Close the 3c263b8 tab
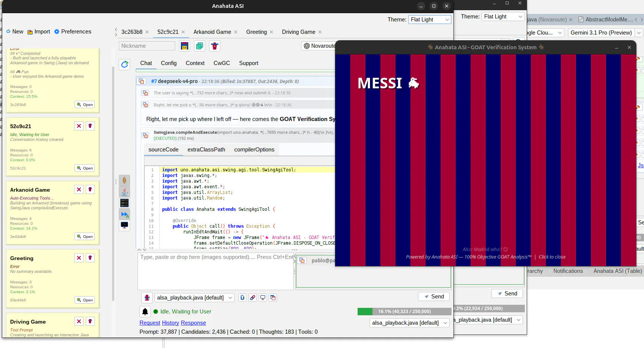Screen dimensions: 644x348 point(147,32)
